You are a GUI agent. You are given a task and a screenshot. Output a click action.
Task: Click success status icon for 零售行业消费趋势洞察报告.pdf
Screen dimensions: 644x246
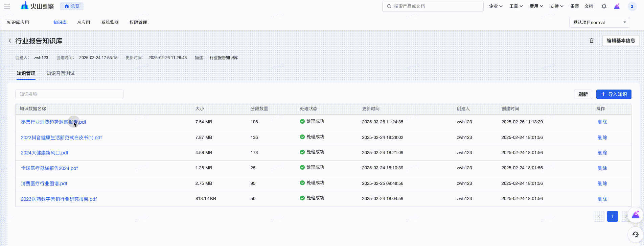click(x=302, y=121)
